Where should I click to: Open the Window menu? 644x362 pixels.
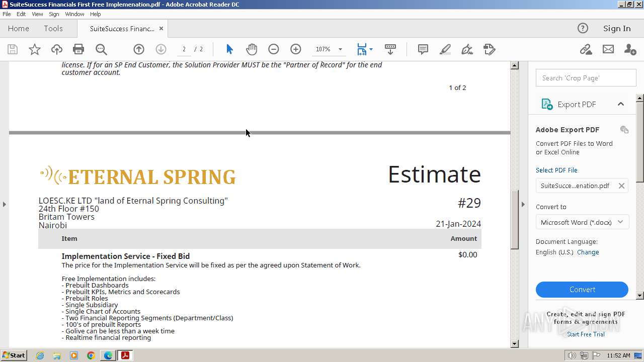(74, 14)
